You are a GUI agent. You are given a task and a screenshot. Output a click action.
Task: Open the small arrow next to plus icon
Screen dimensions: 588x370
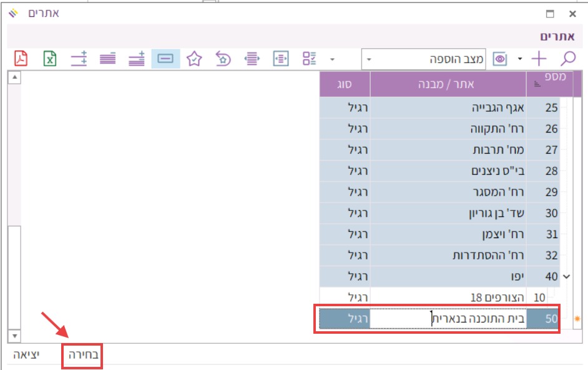pos(520,59)
